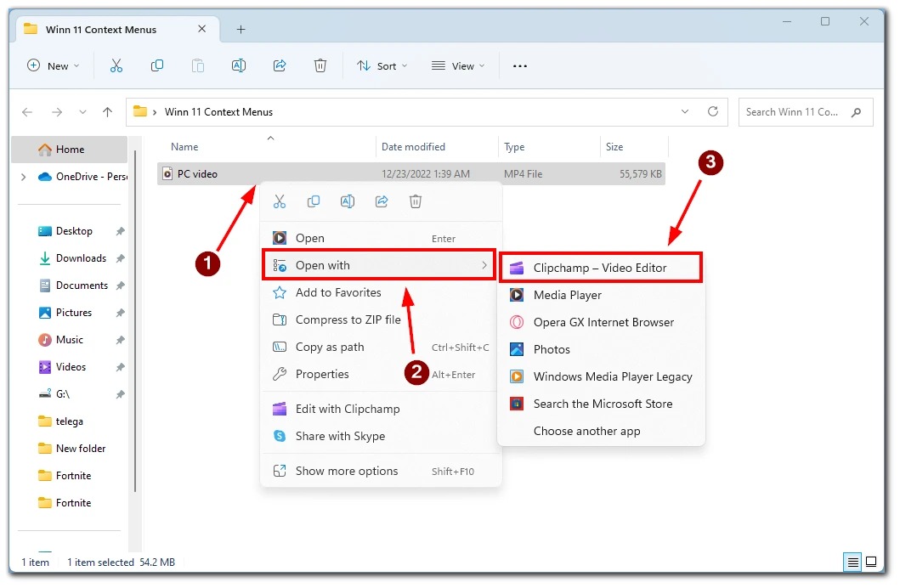Image resolution: width=900 pixels, height=588 pixels.
Task: Unpin Desktop using its pin icon
Action: (120, 231)
